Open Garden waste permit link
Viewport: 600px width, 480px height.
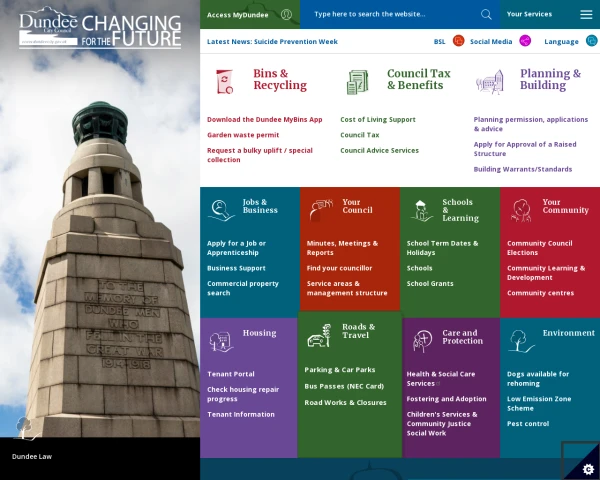click(243, 135)
